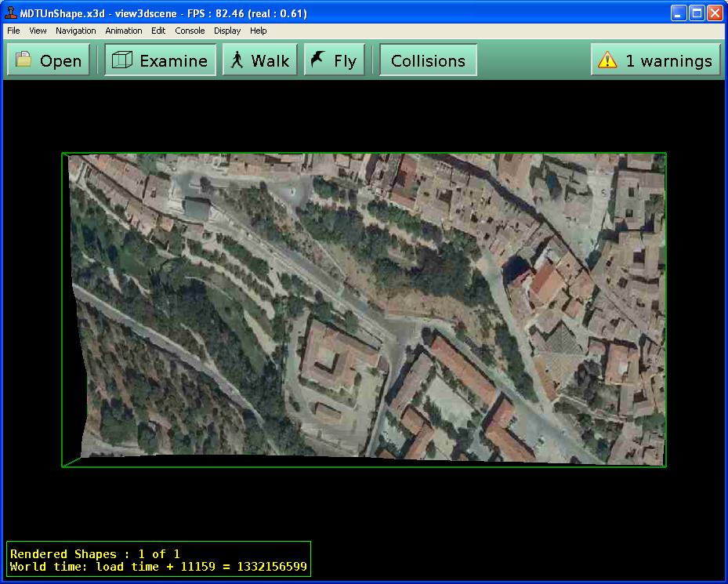
Task: Open the Animation menu
Action: tap(124, 31)
